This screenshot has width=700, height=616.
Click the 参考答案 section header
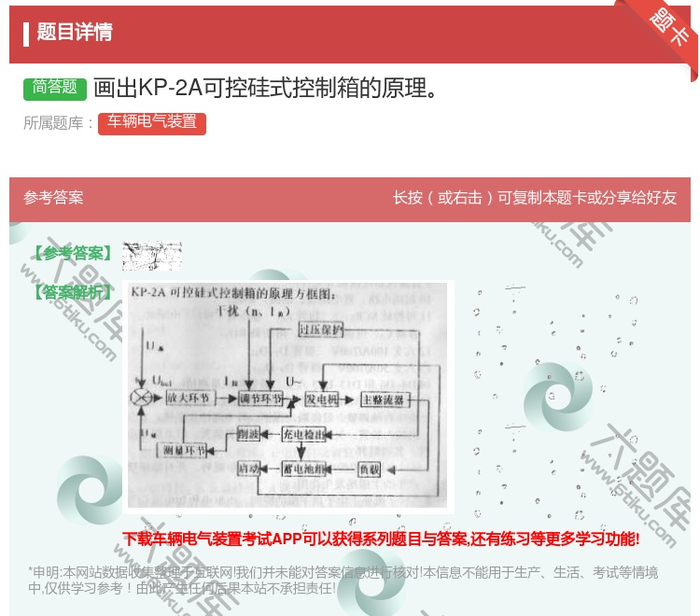coord(53,198)
